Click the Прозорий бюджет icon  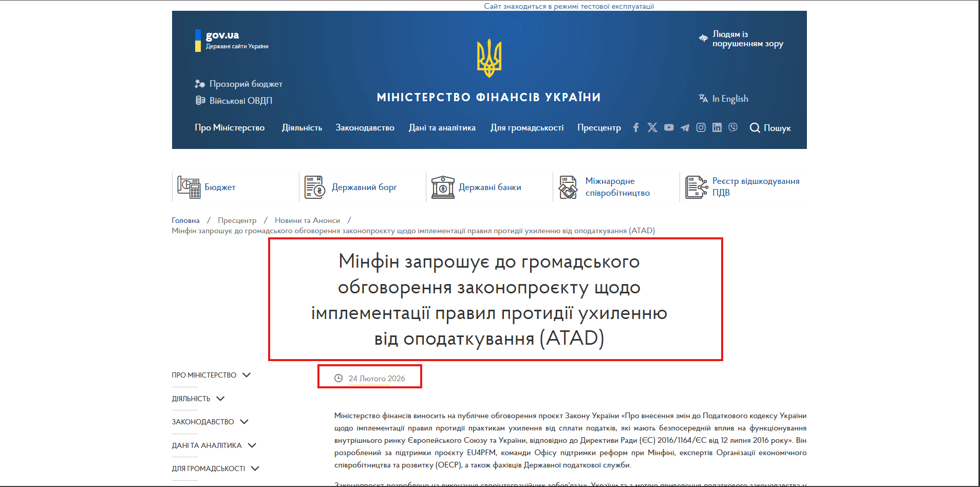click(200, 84)
